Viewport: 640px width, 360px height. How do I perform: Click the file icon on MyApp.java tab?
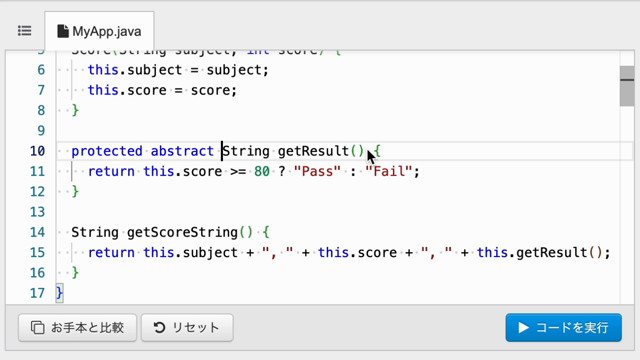pyautogui.click(x=62, y=31)
